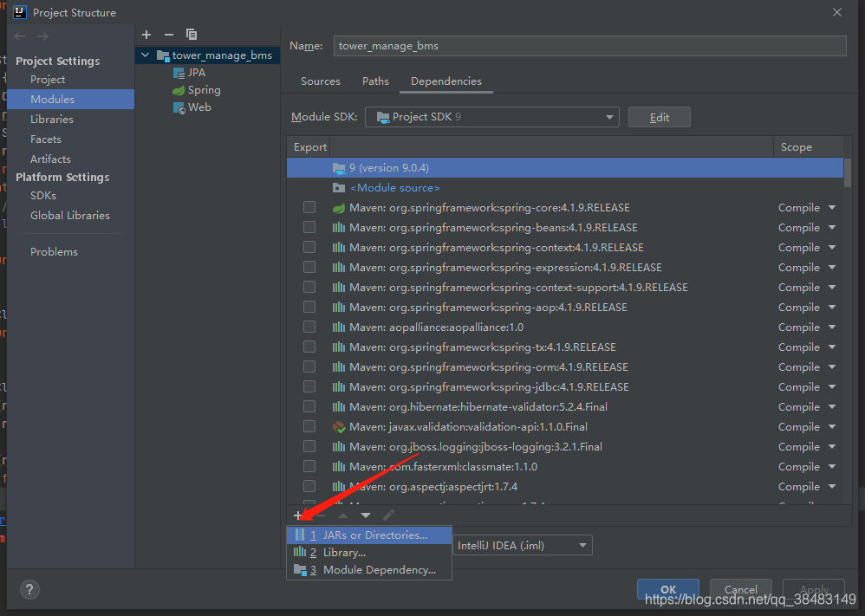Check export for hibernate-validator dependency

click(309, 406)
